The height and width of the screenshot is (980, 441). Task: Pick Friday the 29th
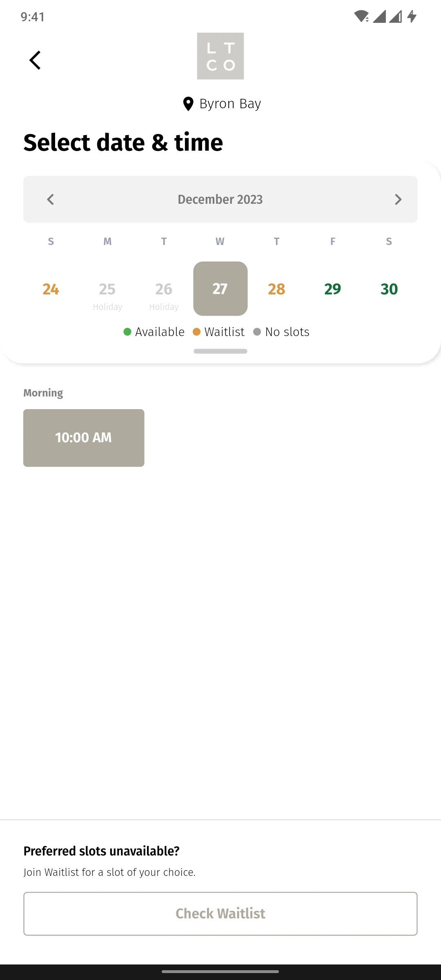pos(333,289)
